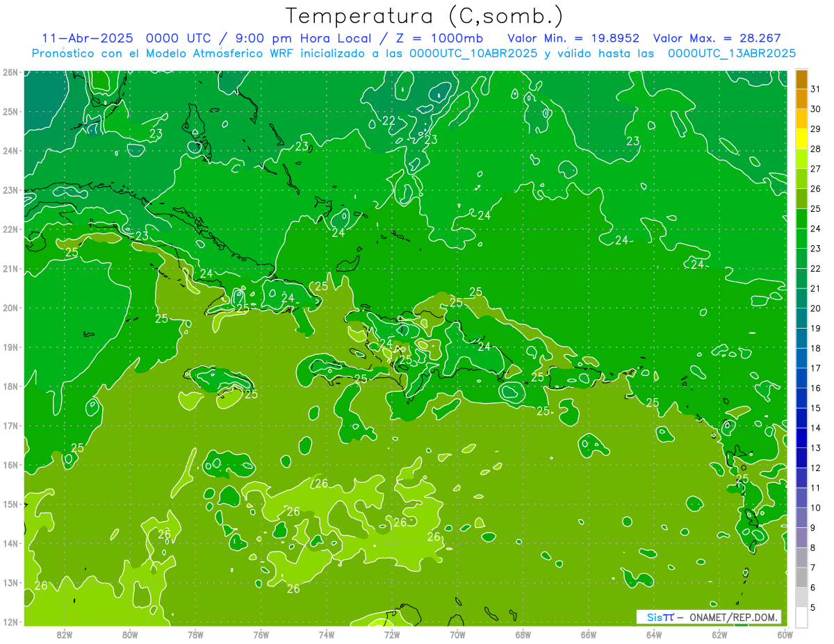Click the '22' contour label on the map
The image size is (834, 644).
pos(389,120)
